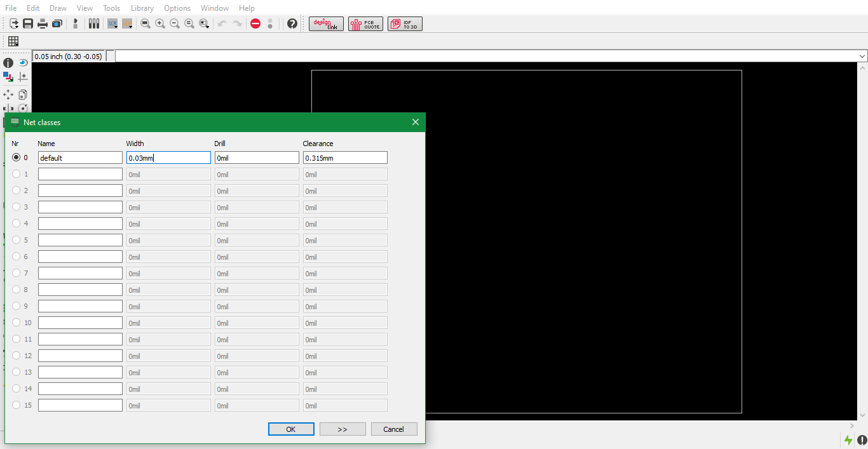Click the Width field showing 0.03mm

pyautogui.click(x=168, y=157)
